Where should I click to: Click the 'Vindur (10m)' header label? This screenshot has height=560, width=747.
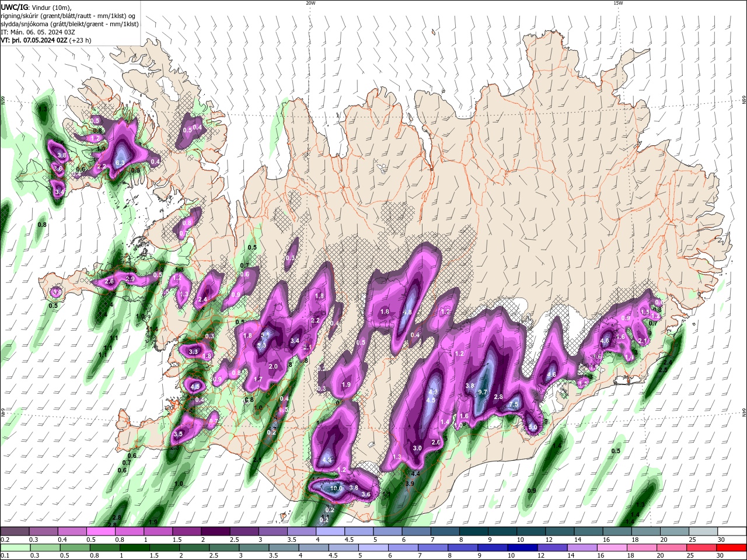52,7
